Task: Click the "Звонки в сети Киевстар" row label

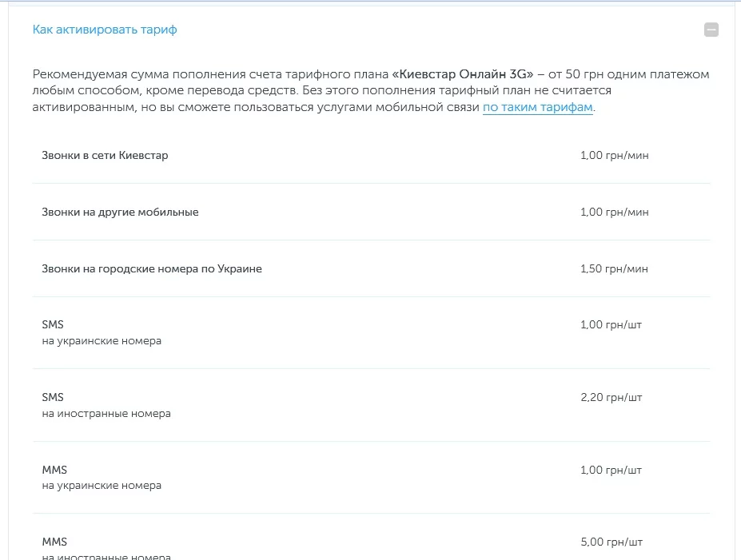Action: pos(105,155)
